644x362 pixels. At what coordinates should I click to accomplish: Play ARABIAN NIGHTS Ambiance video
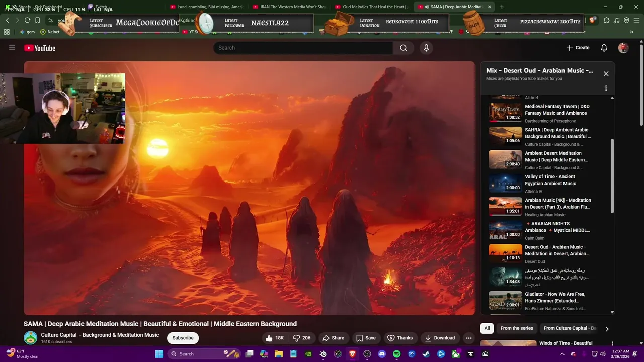point(539,230)
